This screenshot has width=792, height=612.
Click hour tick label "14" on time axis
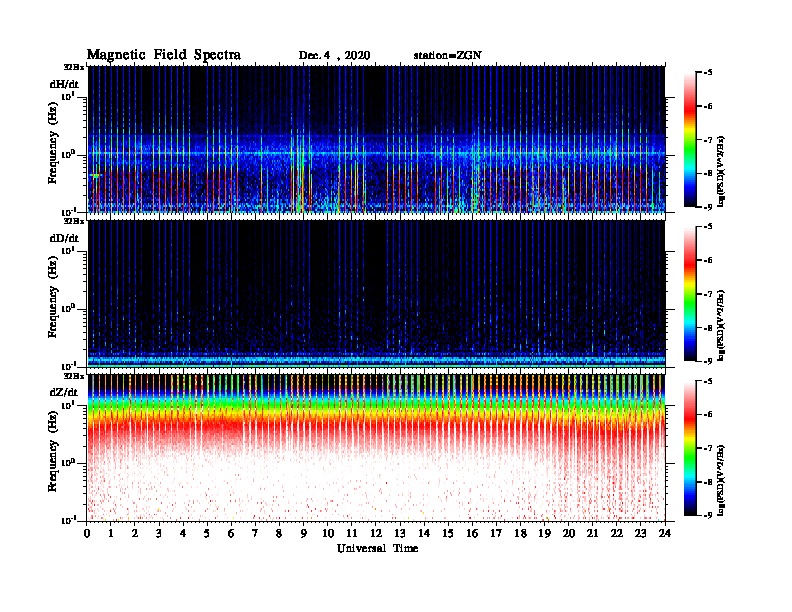pyautogui.click(x=424, y=534)
